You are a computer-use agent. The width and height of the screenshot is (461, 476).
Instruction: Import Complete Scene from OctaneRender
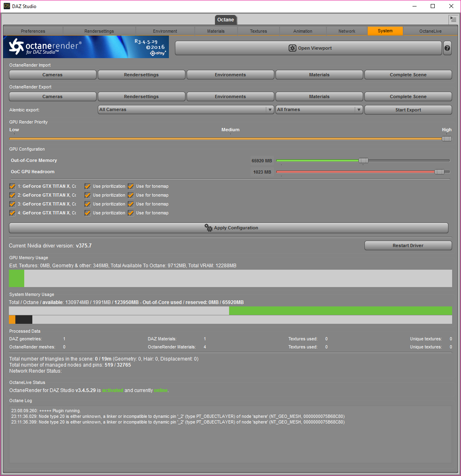click(x=408, y=75)
